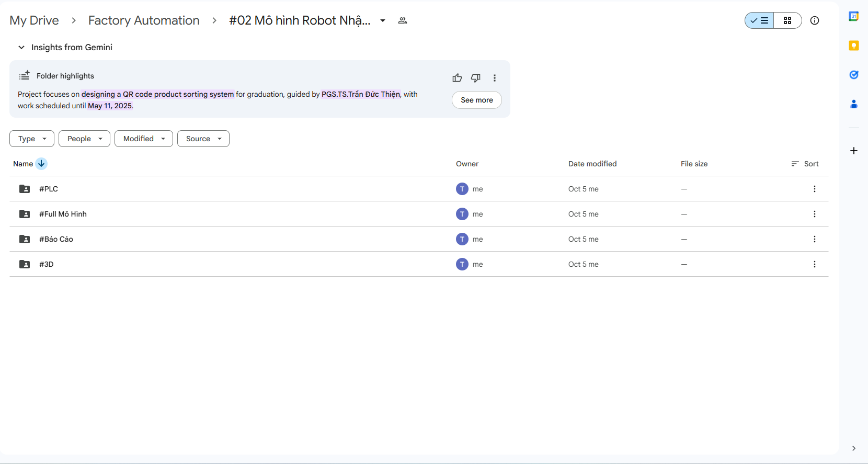This screenshot has width=868, height=464.
Task: Get add-ons with the plus icon
Action: [x=853, y=151]
